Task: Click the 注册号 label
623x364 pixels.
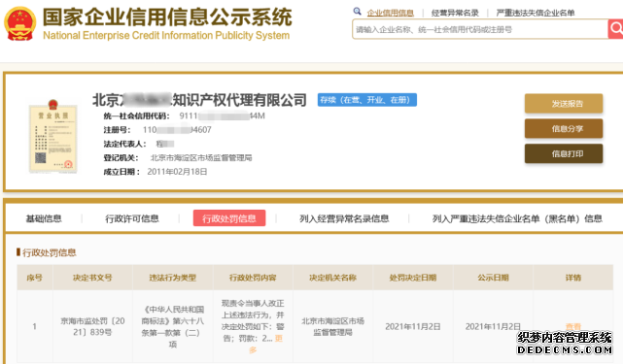Action: tap(117, 130)
